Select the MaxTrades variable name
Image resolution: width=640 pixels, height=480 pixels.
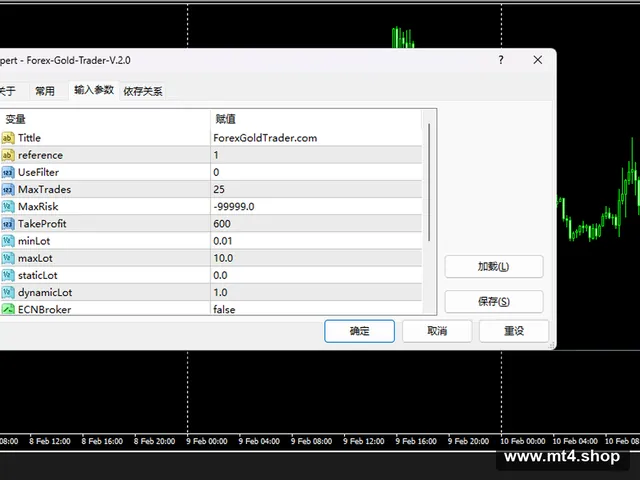pyautogui.click(x=44, y=189)
